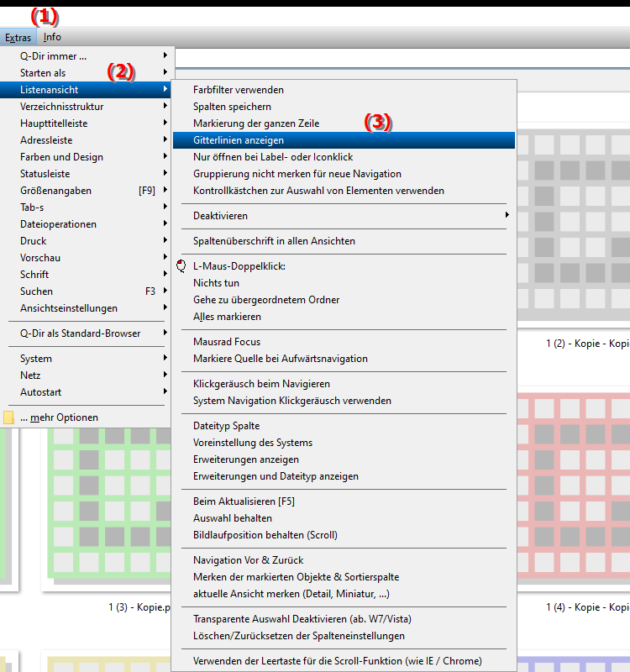Open the Druck submenu

(x=86, y=241)
